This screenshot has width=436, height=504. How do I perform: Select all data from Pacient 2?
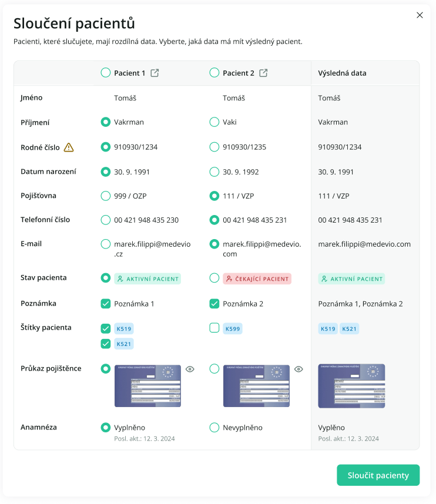coord(214,73)
